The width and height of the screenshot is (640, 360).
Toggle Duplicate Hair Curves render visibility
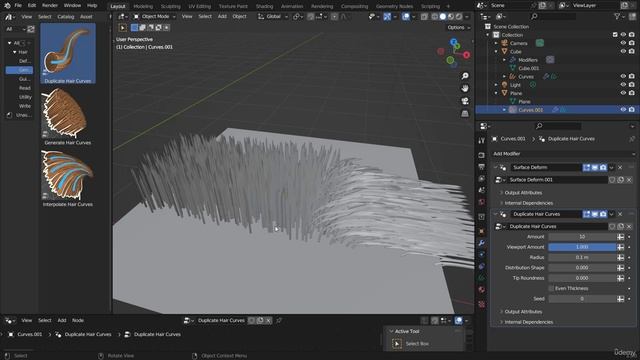(x=603, y=214)
